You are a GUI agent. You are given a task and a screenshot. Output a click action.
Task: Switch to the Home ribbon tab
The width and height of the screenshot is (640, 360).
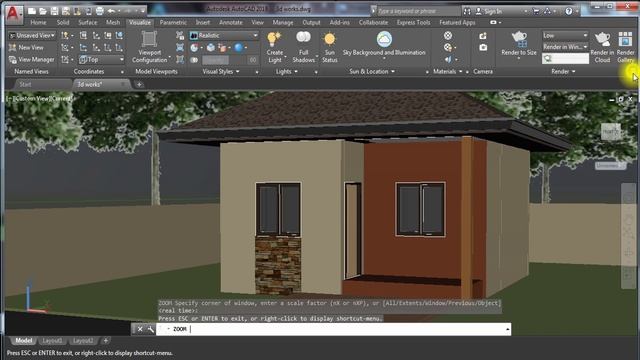point(38,22)
